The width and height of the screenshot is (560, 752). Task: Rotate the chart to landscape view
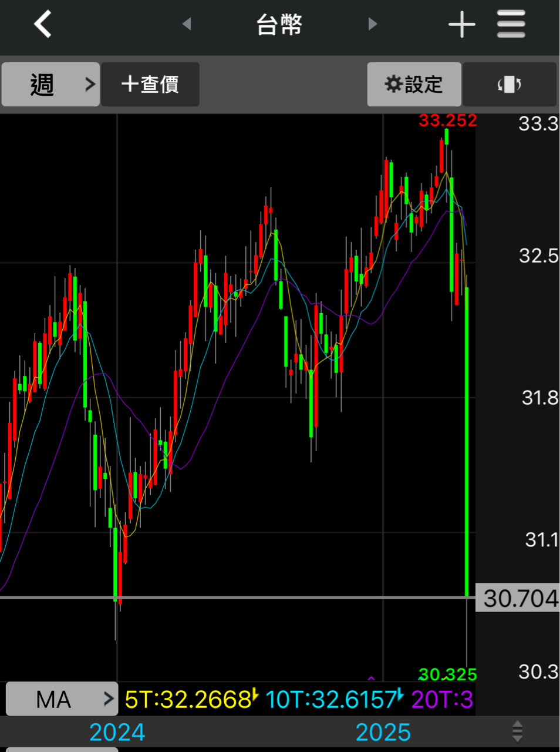[x=510, y=85]
